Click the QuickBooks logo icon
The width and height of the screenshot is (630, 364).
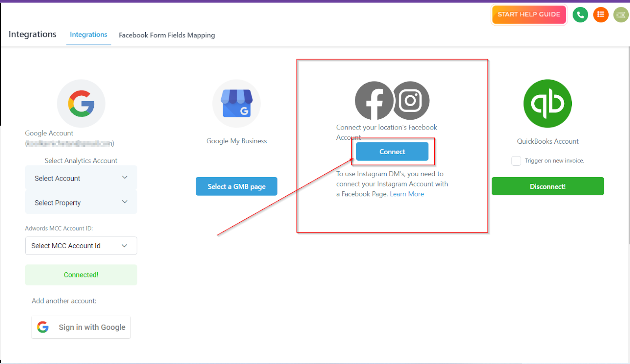[x=548, y=103]
